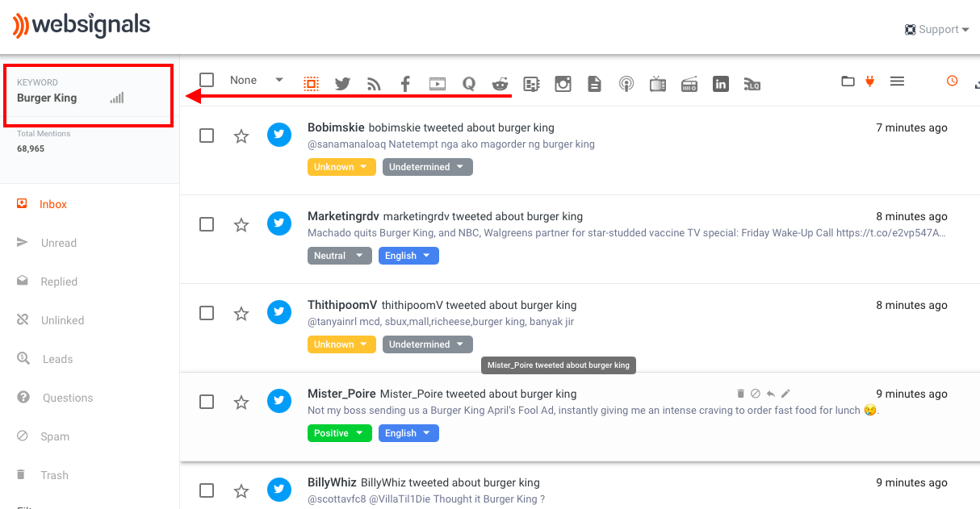Check the Marketingrdv mention checkbox
Viewport: 980px width, 509px height.
207,224
